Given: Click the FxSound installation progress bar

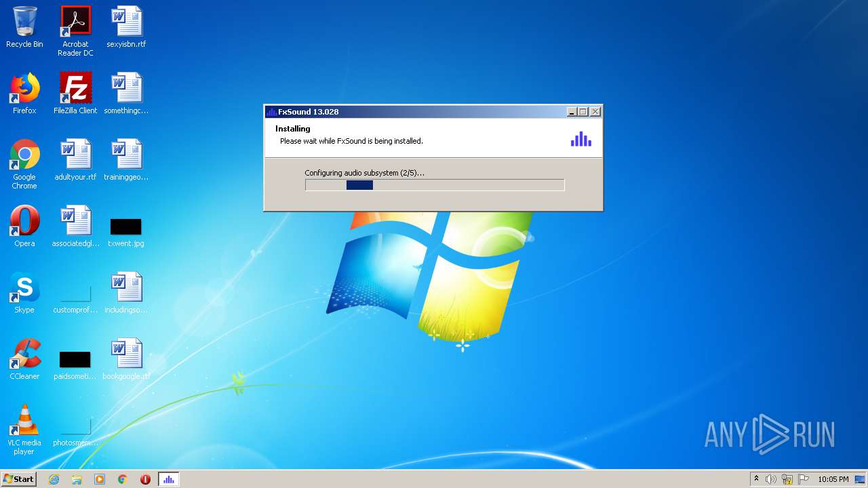Looking at the screenshot, I should [435, 185].
